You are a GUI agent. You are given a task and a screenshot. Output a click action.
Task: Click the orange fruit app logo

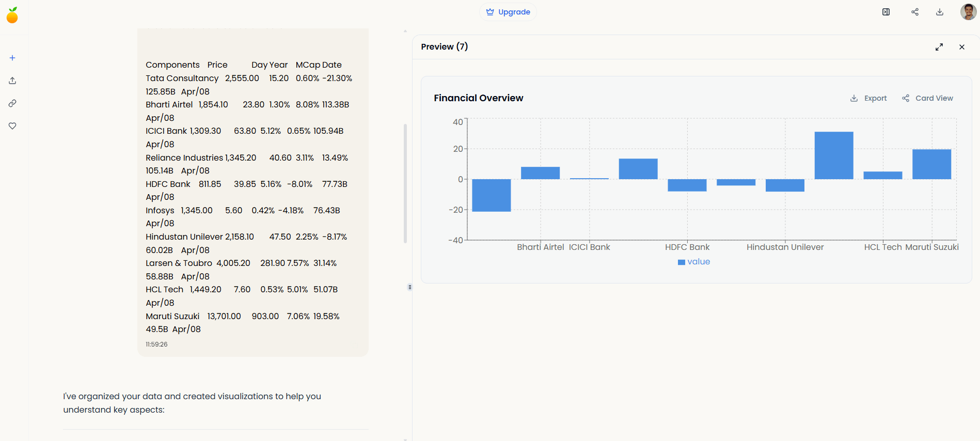click(x=12, y=15)
